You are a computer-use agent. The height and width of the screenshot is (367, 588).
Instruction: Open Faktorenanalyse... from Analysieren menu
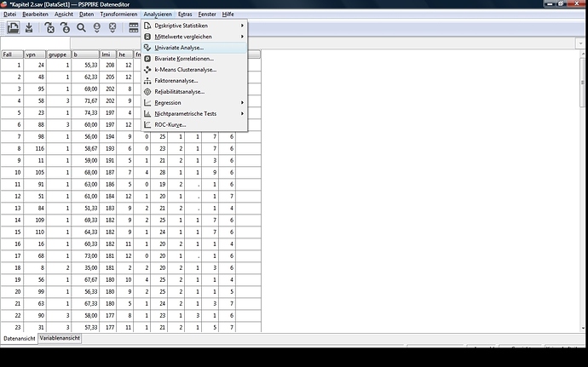194,81
